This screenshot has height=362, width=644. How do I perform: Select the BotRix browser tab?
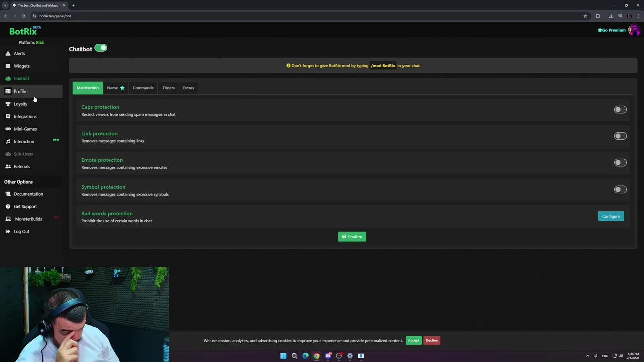tap(39, 5)
